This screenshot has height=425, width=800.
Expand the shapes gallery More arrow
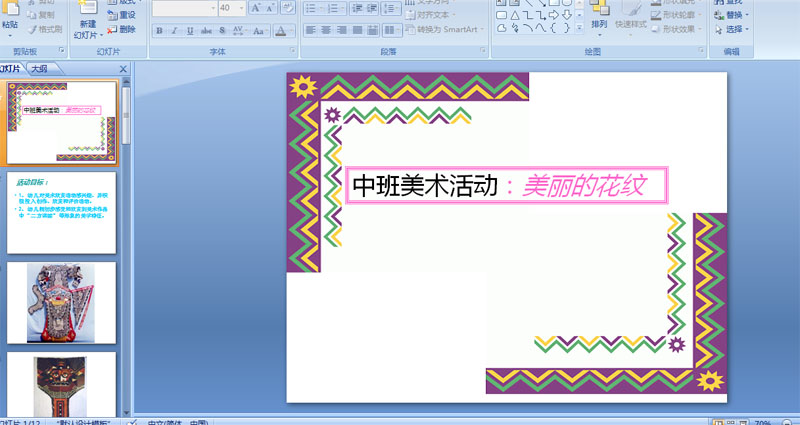[x=580, y=29]
